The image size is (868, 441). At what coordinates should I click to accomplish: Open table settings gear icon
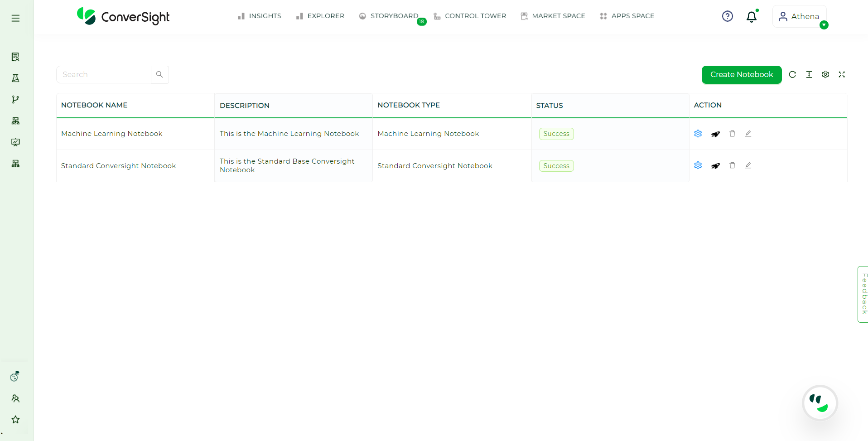825,75
